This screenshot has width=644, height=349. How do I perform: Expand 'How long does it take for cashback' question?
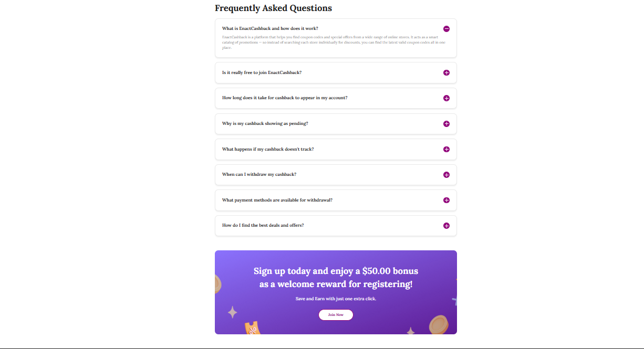[x=285, y=98]
